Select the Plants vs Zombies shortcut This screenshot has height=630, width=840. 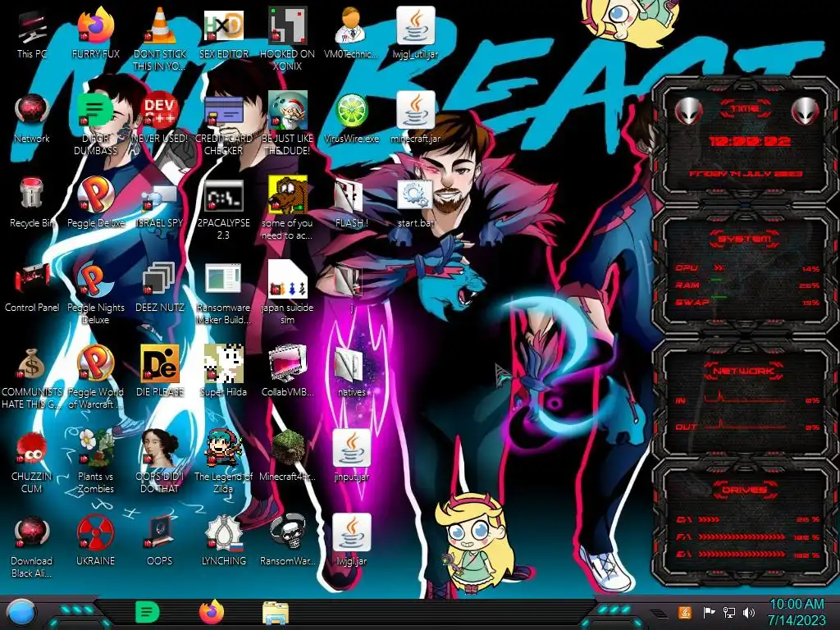(95, 463)
